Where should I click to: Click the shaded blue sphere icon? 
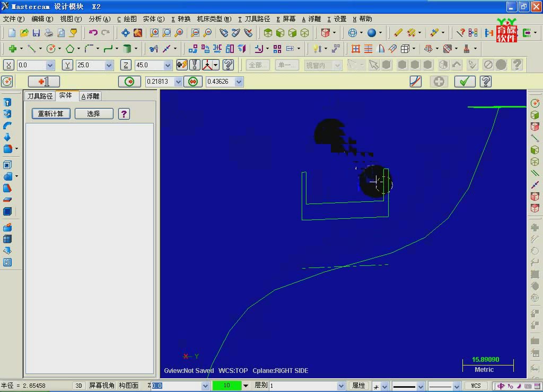[x=372, y=33]
